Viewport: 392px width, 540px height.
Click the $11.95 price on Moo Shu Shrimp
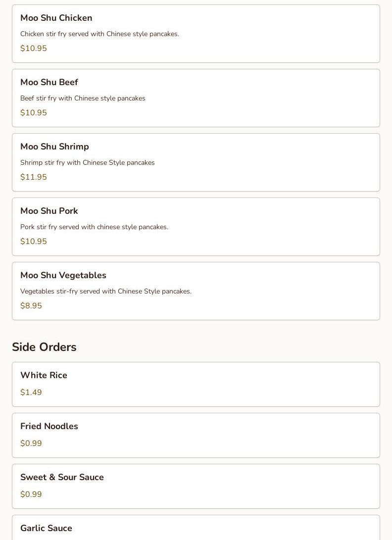point(34,177)
